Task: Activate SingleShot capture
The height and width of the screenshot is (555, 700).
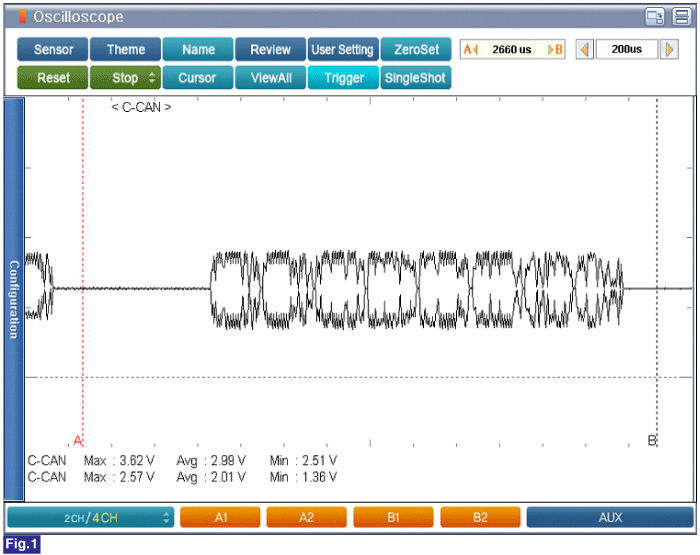Action: (x=416, y=78)
